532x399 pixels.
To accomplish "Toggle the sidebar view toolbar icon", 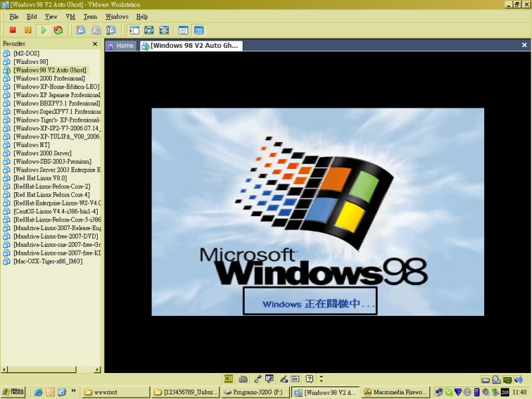I will tap(134, 30).
